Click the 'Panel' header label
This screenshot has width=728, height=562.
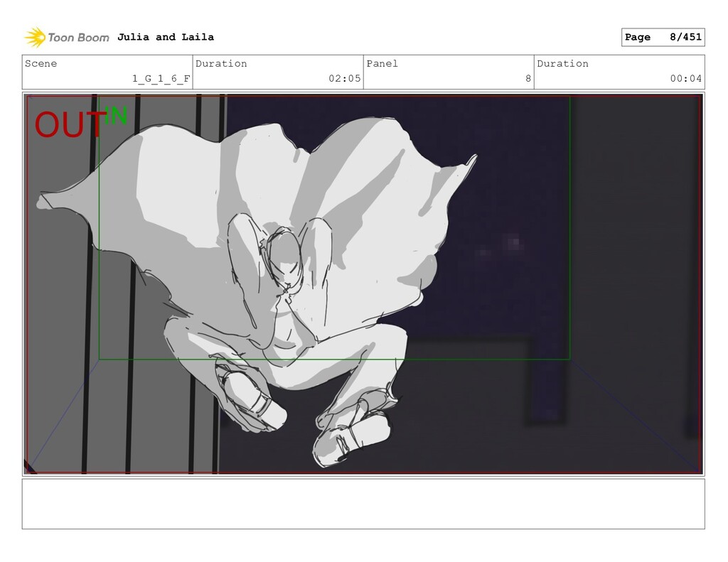[382, 63]
